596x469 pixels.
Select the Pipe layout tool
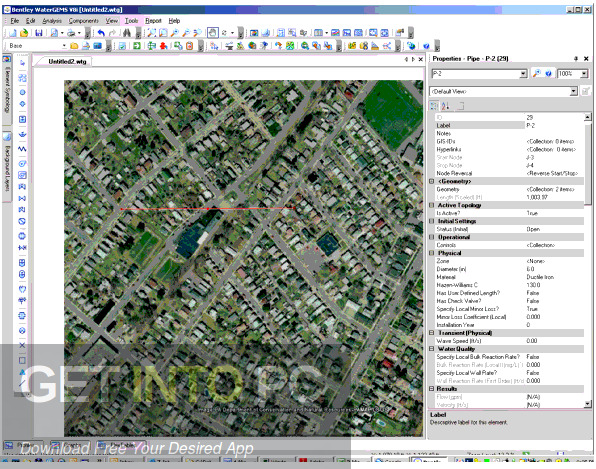[x=22, y=78]
